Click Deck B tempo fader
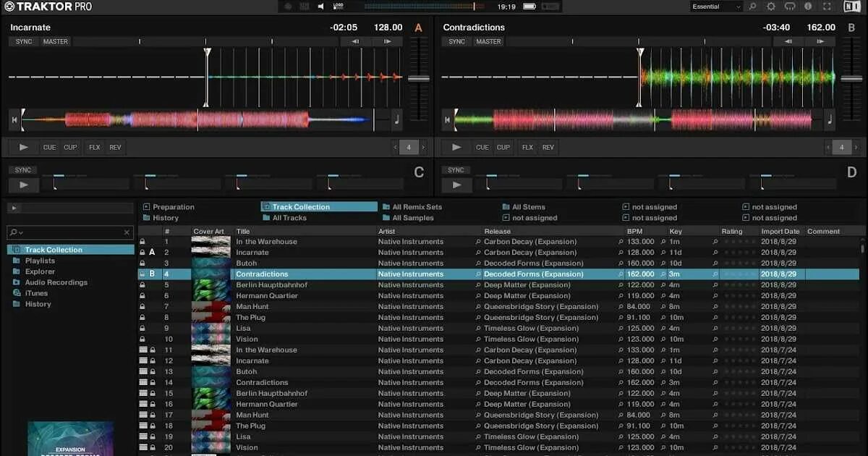The height and width of the screenshot is (456, 868). [x=851, y=78]
